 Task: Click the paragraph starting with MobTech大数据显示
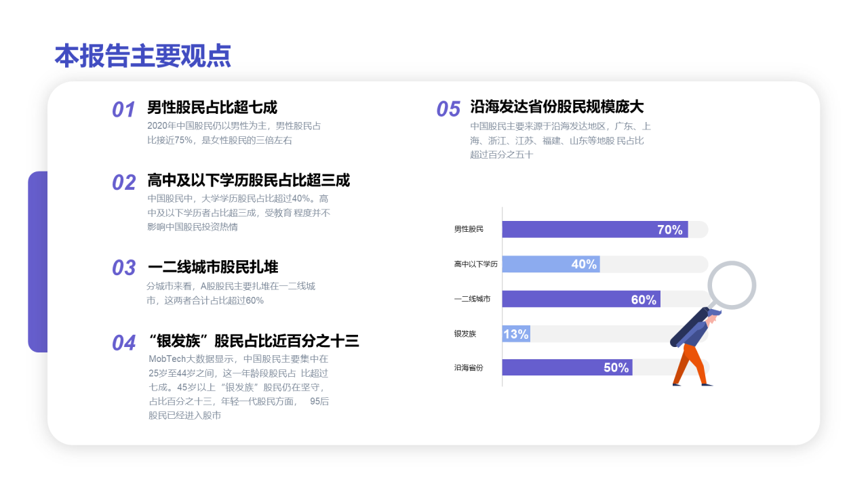239,387
